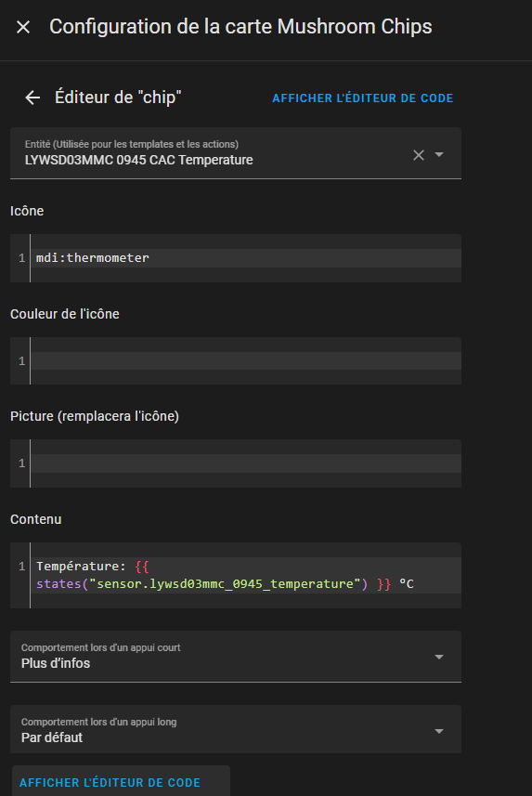Image resolution: width=532 pixels, height=796 pixels.
Task: Close the Mushroom Chips configuration dialog
Action: (x=23, y=27)
